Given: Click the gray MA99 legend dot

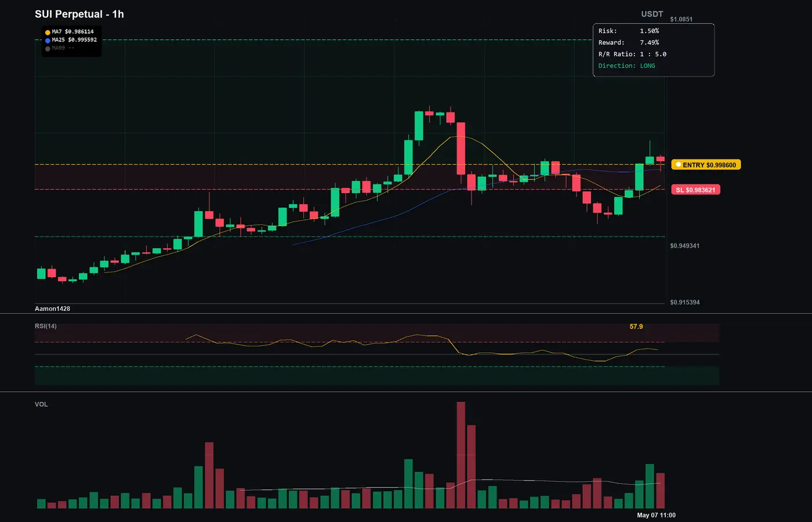Looking at the screenshot, I should (x=48, y=49).
